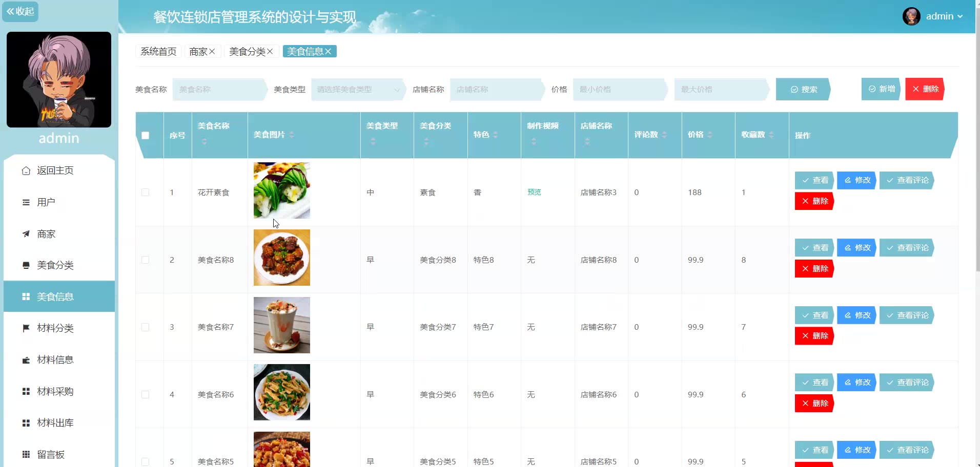The image size is (980, 467).
Task: Click the paper plane icon beside 商家
Action: 26,234
